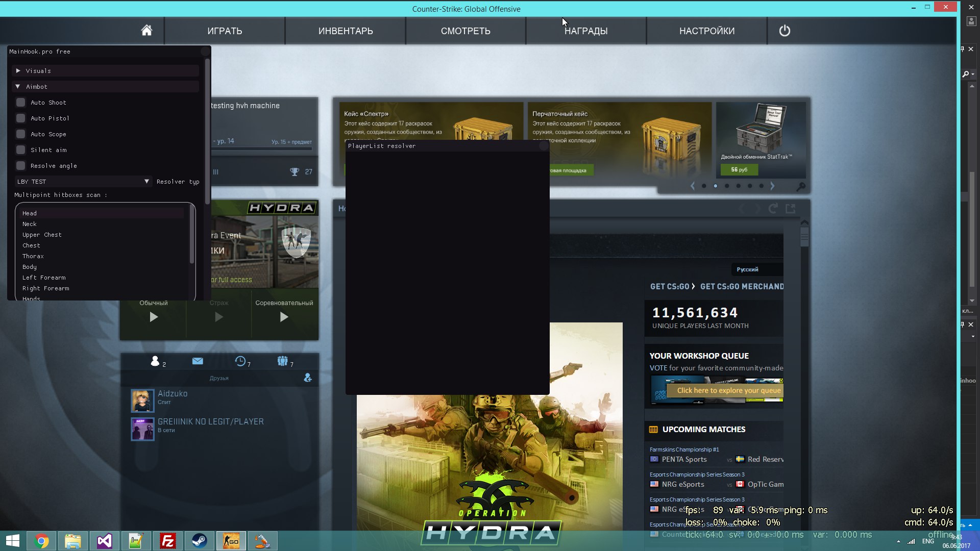
Task: Open the recent players clock icon
Action: pyautogui.click(x=240, y=361)
